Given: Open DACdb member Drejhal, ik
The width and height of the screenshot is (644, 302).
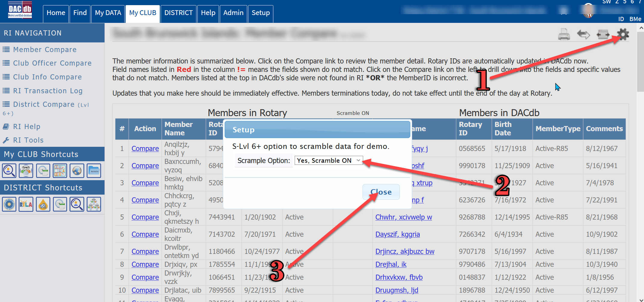Looking at the screenshot, I should click(x=391, y=264).
